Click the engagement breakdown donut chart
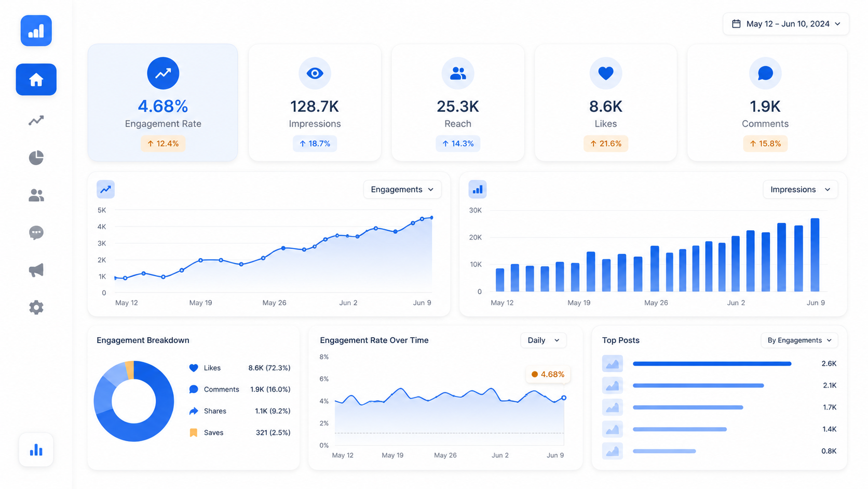Screen dimensions: 868x489 pos(134,401)
